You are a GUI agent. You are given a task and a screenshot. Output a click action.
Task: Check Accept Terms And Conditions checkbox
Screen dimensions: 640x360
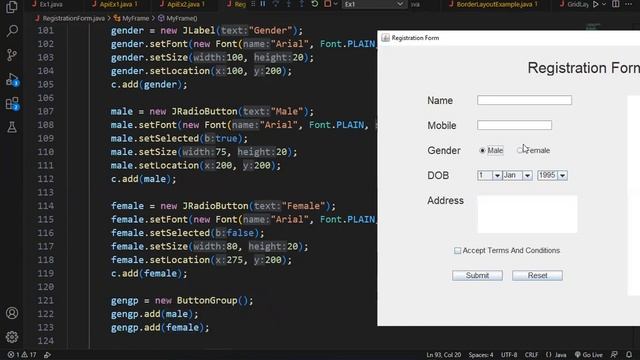tap(458, 251)
